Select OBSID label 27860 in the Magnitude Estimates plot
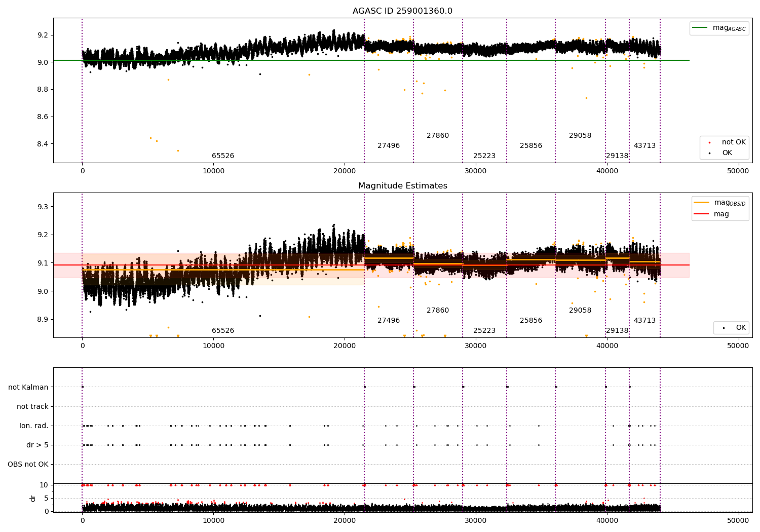This screenshot has width=760, height=532. tap(438, 311)
